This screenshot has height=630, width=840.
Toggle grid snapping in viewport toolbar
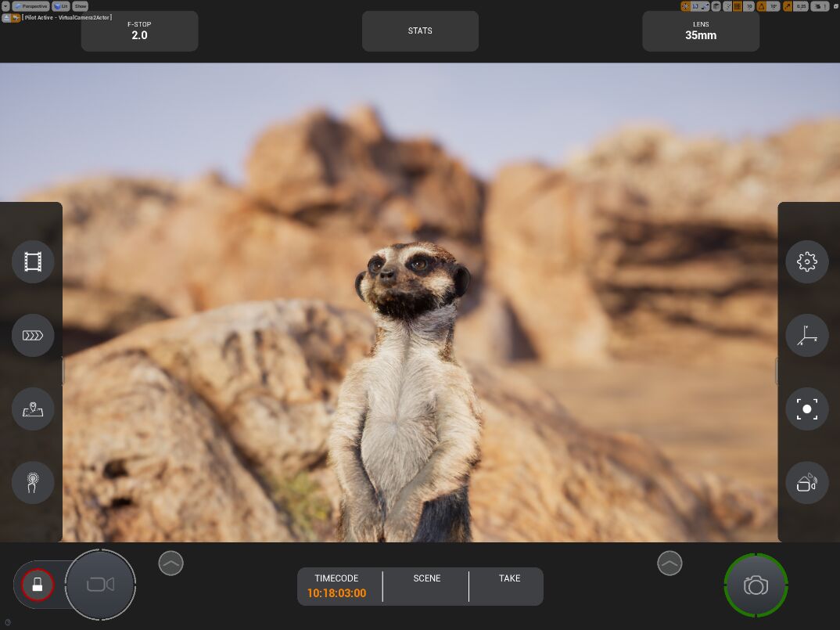[737, 6]
